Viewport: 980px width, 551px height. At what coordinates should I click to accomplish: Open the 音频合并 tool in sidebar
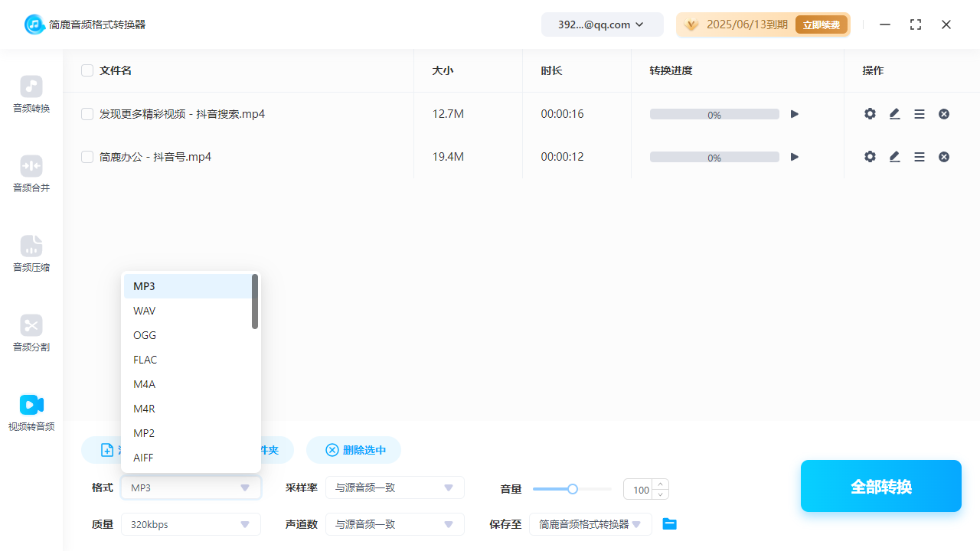click(x=31, y=174)
